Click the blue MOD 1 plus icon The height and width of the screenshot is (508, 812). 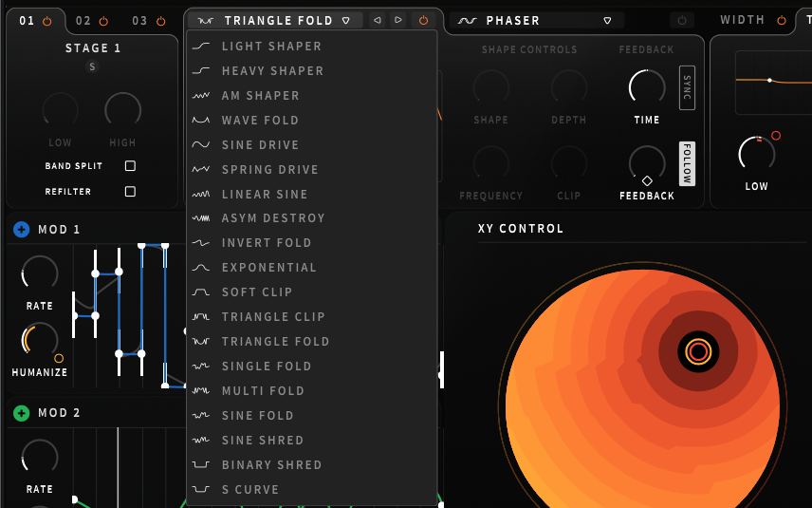[21, 229]
